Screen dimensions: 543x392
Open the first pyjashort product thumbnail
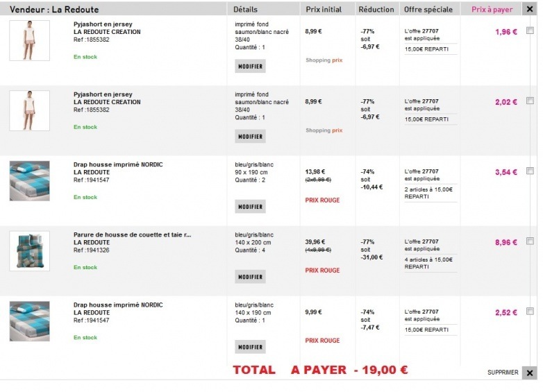29,40
